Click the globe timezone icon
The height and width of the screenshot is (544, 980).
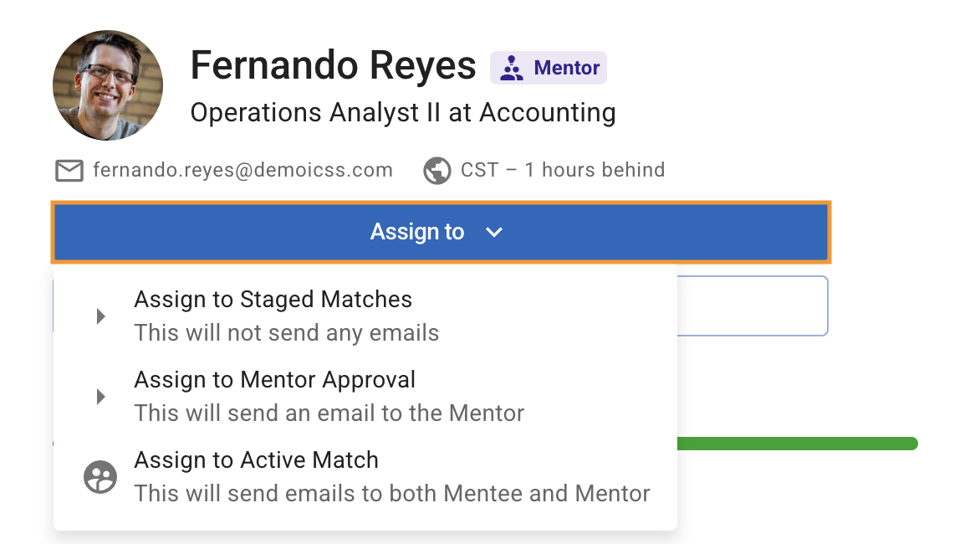click(436, 170)
